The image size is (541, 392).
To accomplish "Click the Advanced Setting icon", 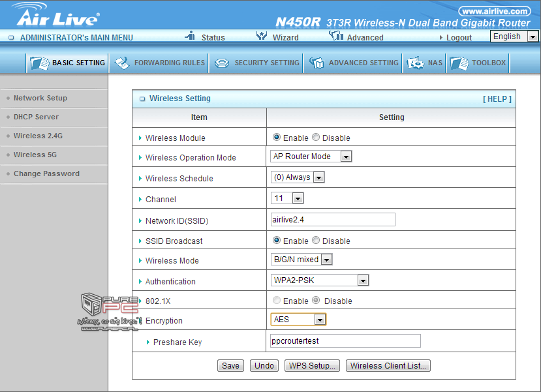I will click(x=317, y=63).
